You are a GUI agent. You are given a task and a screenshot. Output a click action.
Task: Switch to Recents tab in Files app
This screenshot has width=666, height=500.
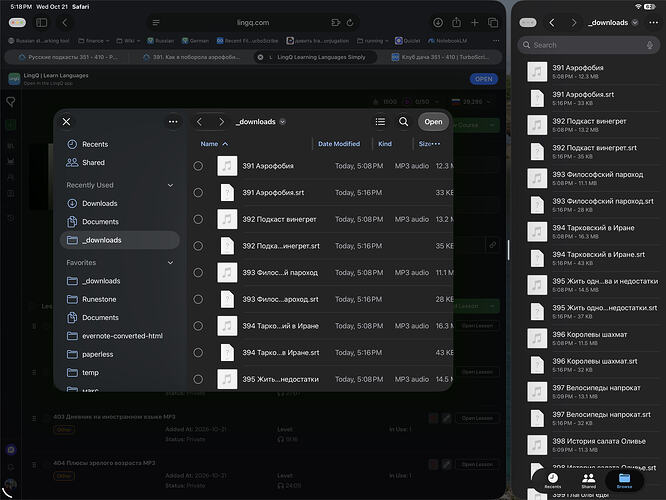pyautogui.click(x=553, y=481)
